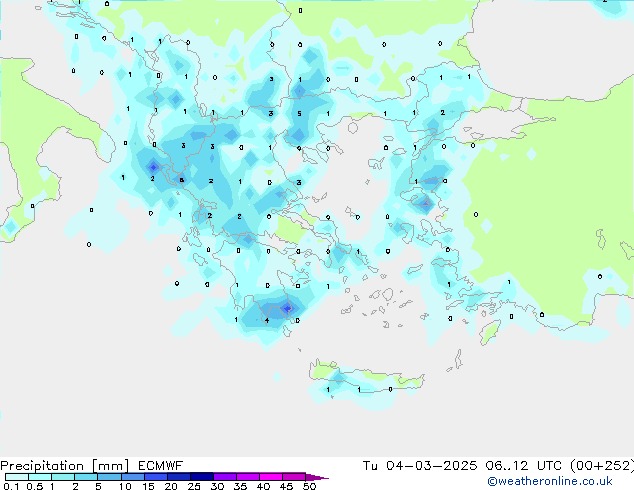Click the map value '4' over southern Peloponnese
Image resolution: width=634 pixels, height=490 pixels.
[267, 321]
